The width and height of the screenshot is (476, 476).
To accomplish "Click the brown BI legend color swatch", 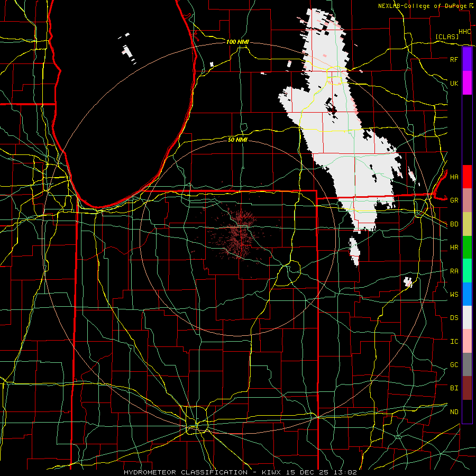I will pyautogui.click(x=467, y=388).
